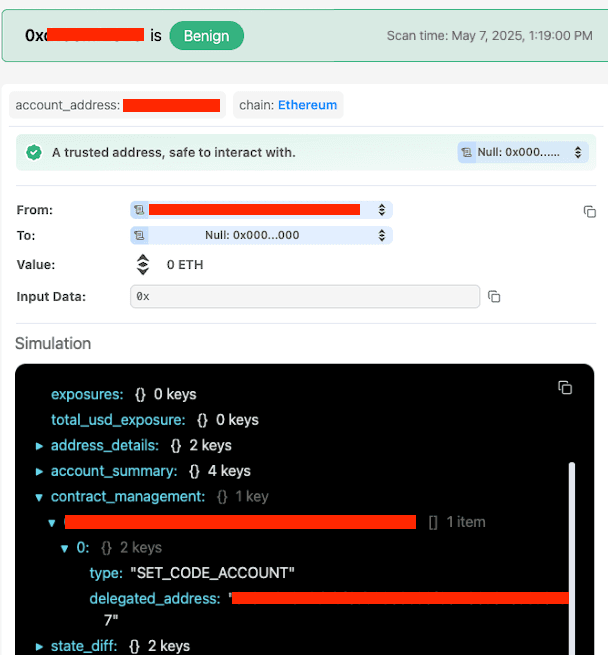Click inside the Input Data field

305,297
